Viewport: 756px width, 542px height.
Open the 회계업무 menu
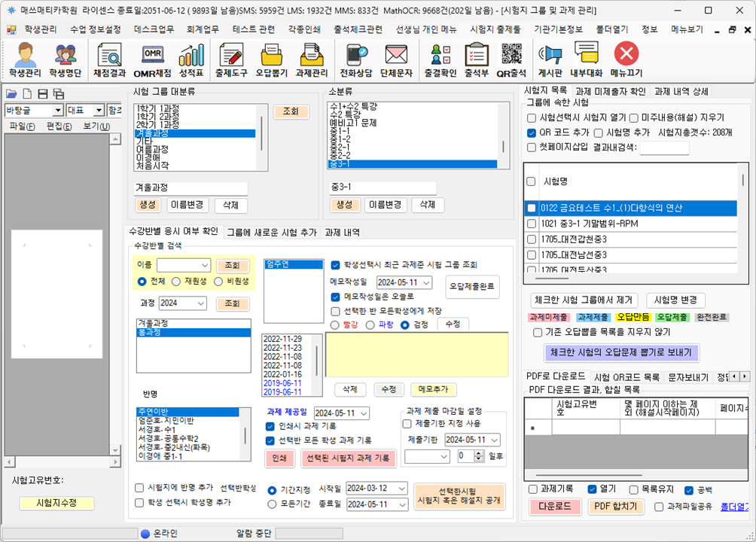point(202,29)
